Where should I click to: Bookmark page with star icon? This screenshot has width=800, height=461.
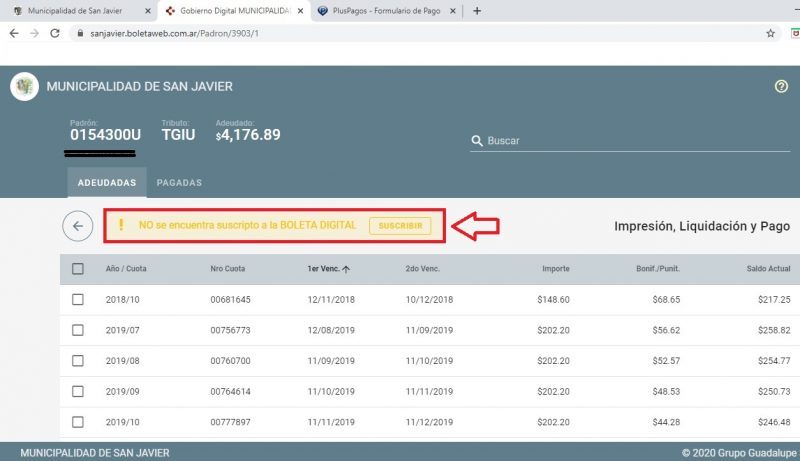(x=770, y=33)
